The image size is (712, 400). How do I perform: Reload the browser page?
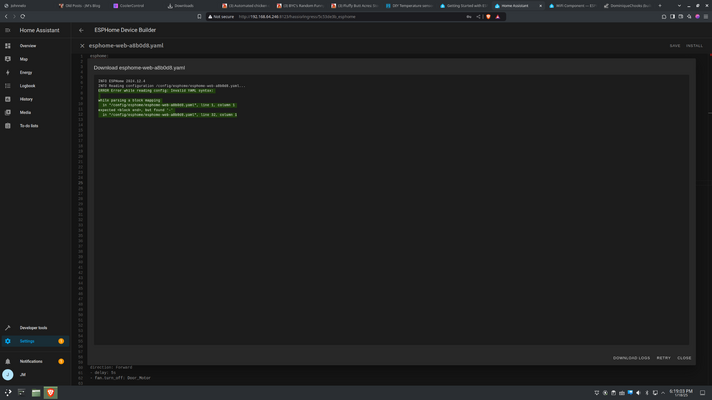(23, 17)
